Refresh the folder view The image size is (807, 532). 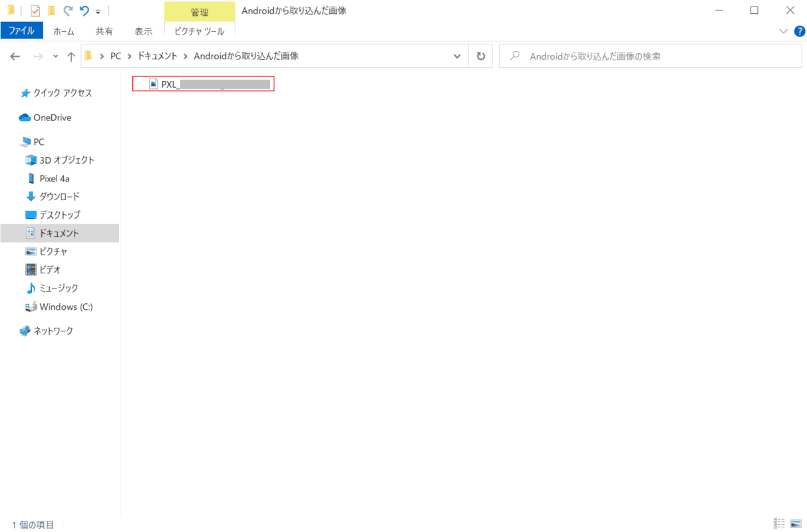(480, 57)
